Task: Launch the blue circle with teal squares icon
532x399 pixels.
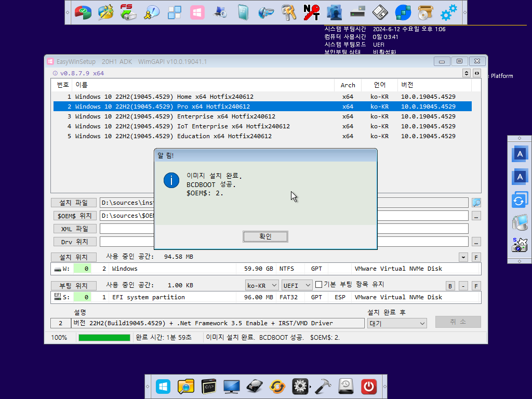Action: [x=403, y=12]
